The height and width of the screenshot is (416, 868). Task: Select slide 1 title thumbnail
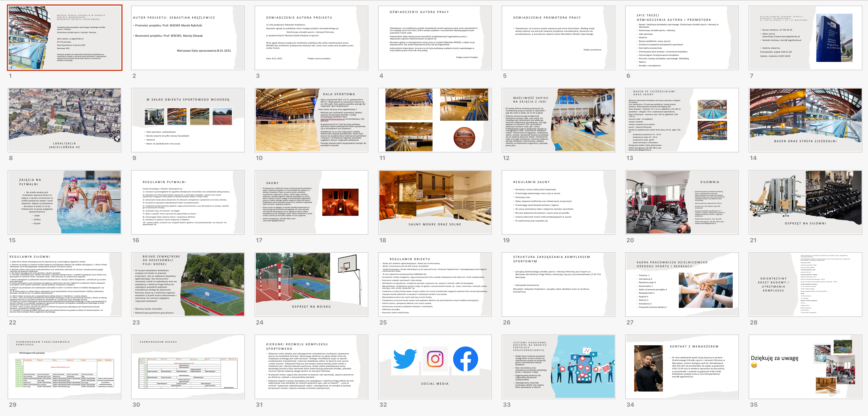pos(65,38)
